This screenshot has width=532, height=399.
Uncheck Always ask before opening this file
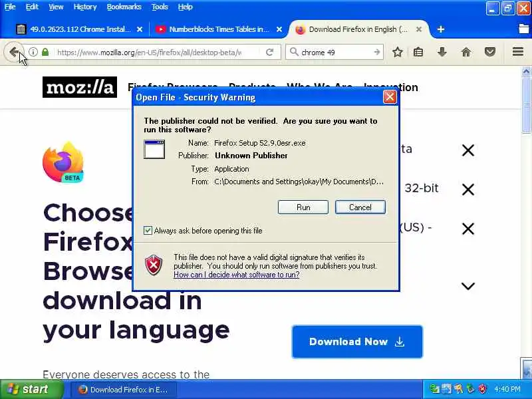tap(148, 231)
